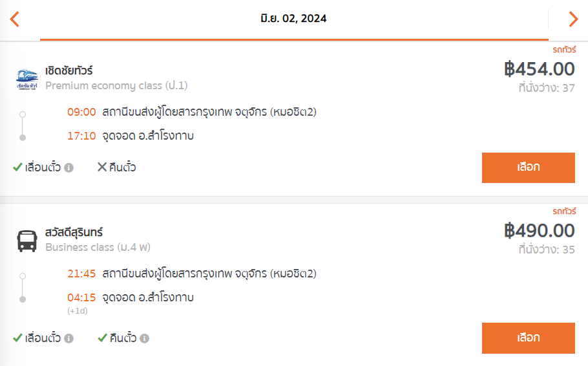Select the ฿490.00 สวัสดีสุรินทร์ trip

pyautogui.click(x=528, y=338)
